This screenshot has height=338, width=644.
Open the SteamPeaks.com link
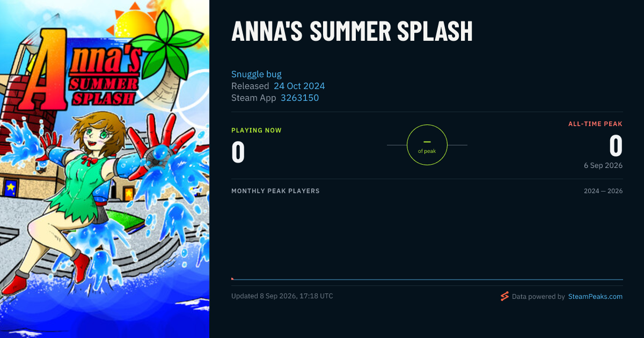[595, 296]
